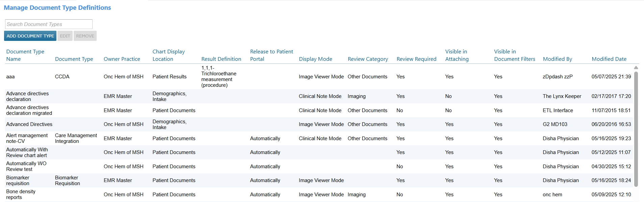
Task: Sort by Modified Date column
Action: tap(609, 59)
